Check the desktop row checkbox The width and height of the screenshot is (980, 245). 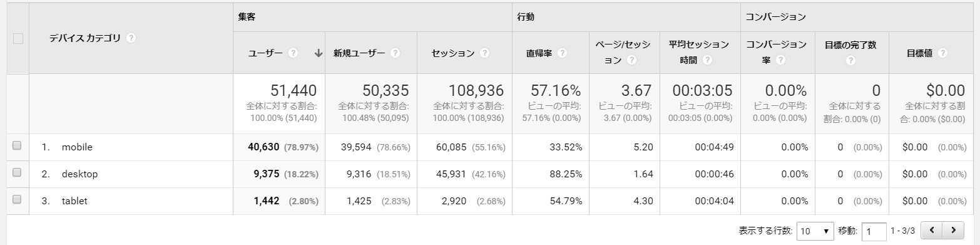click(17, 172)
